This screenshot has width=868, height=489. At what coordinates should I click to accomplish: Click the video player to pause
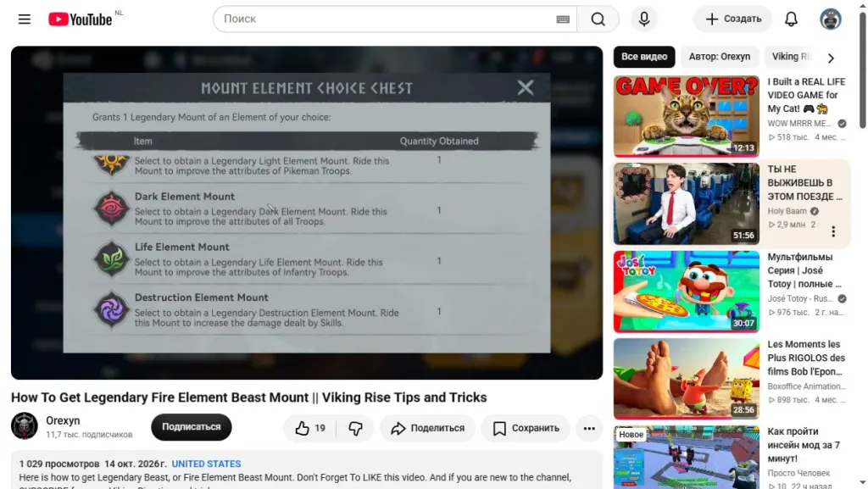(307, 213)
